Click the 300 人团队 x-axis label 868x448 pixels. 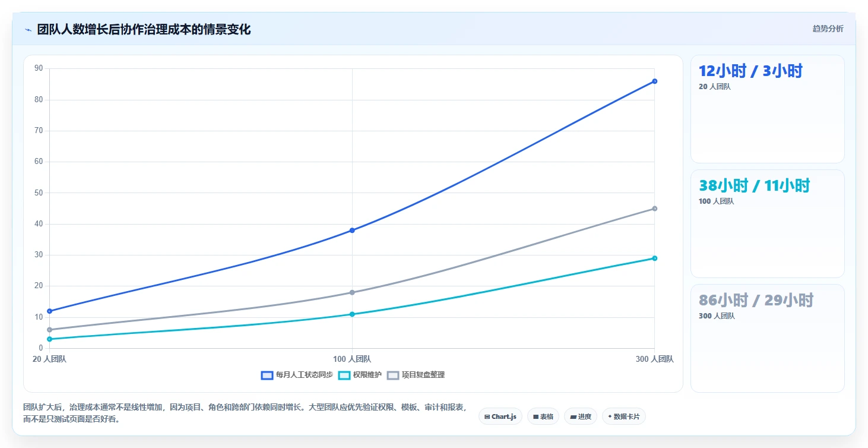654,359
